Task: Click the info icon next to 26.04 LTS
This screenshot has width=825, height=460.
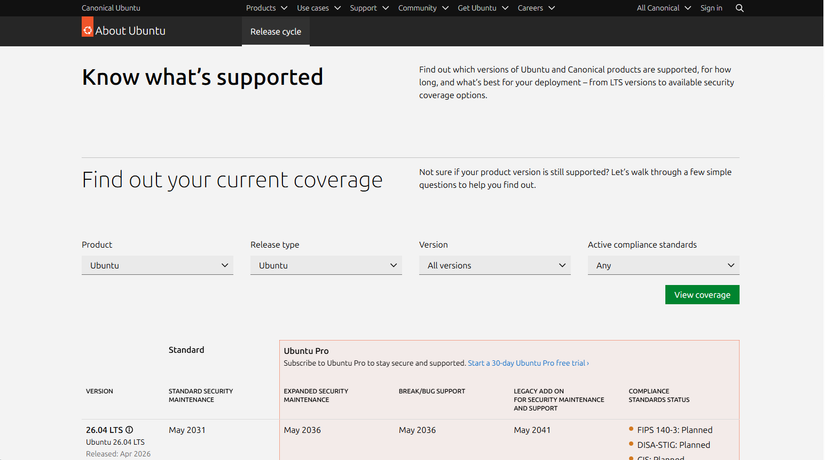Action: point(129,430)
